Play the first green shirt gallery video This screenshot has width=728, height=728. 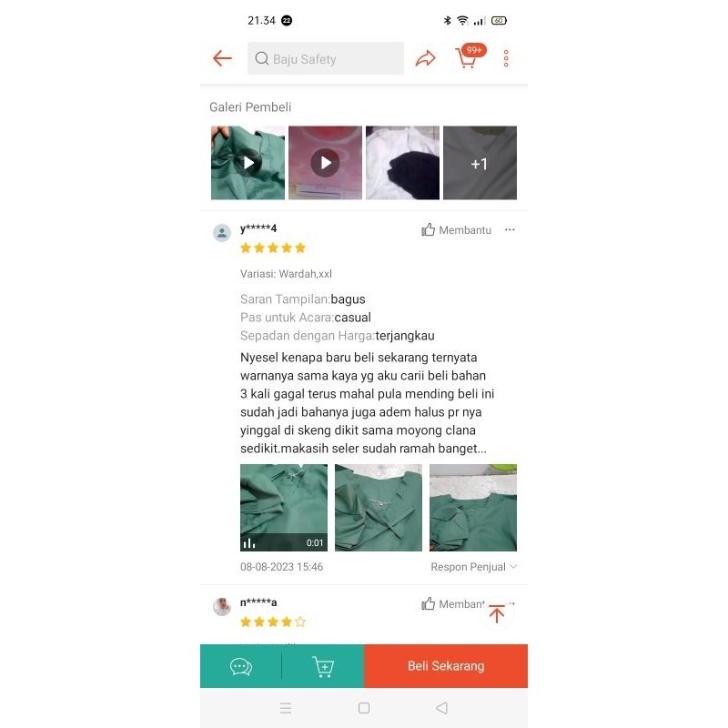[248, 163]
